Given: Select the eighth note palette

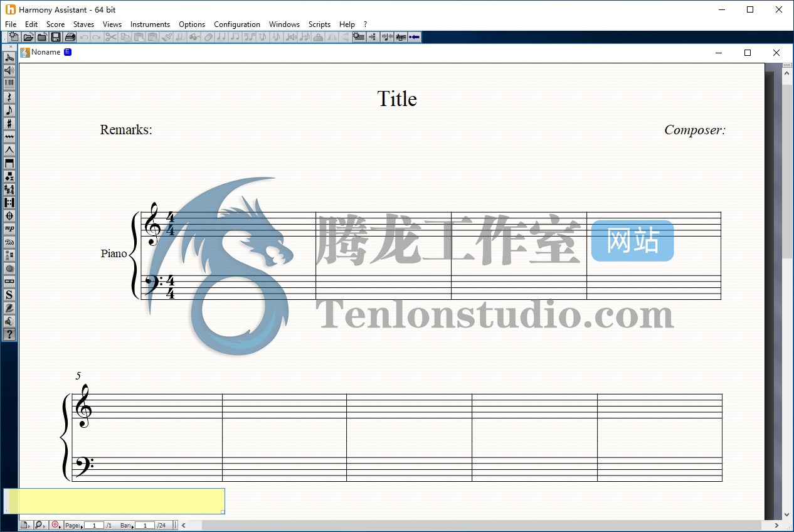Looking at the screenshot, I should (9, 110).
